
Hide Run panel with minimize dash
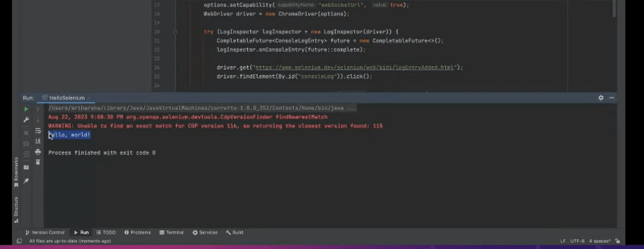(x=612, y=98)
